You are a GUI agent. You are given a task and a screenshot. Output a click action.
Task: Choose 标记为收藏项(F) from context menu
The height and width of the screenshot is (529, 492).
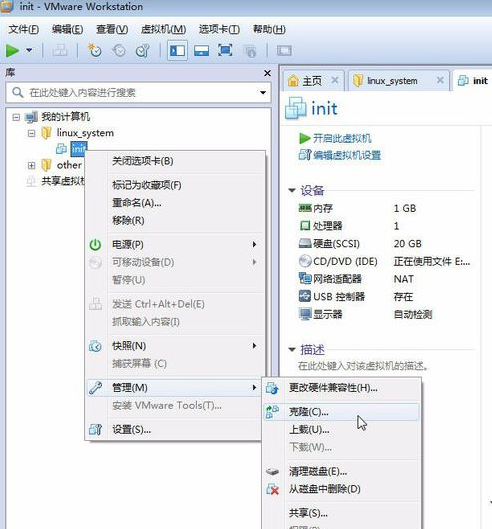coord(175,185)
